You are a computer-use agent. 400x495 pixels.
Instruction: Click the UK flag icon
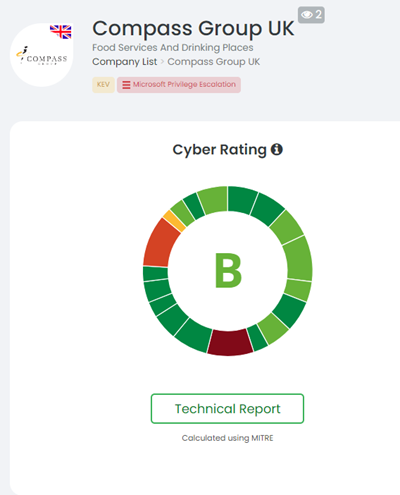(x=61, y=32)
